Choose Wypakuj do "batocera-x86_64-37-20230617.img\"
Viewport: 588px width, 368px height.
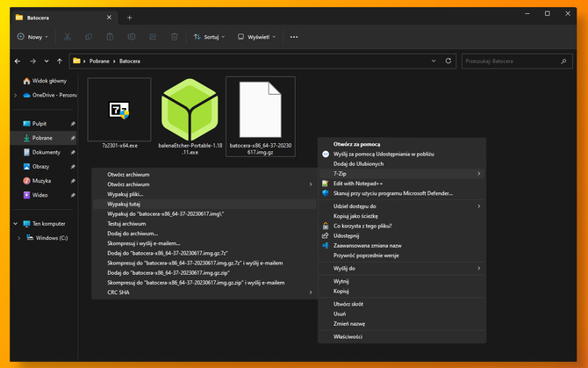coord(204,213)
